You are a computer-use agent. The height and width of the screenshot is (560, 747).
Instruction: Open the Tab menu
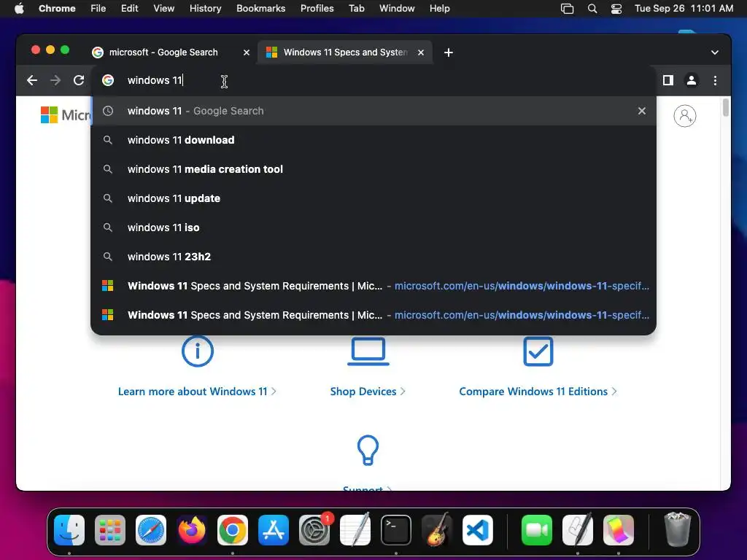tap(356, 9)
